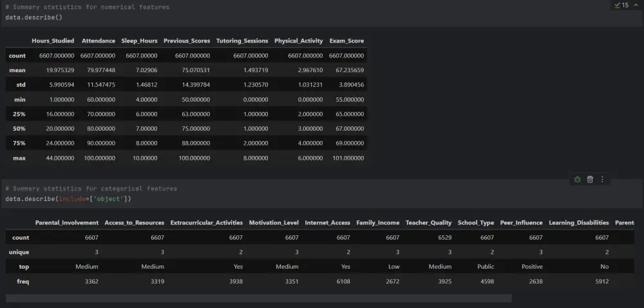Click into the data.describe(include=['object']) code line
The width and height of the screenshot is (644, 308).
pyautogui.click(x=68, y=198)
